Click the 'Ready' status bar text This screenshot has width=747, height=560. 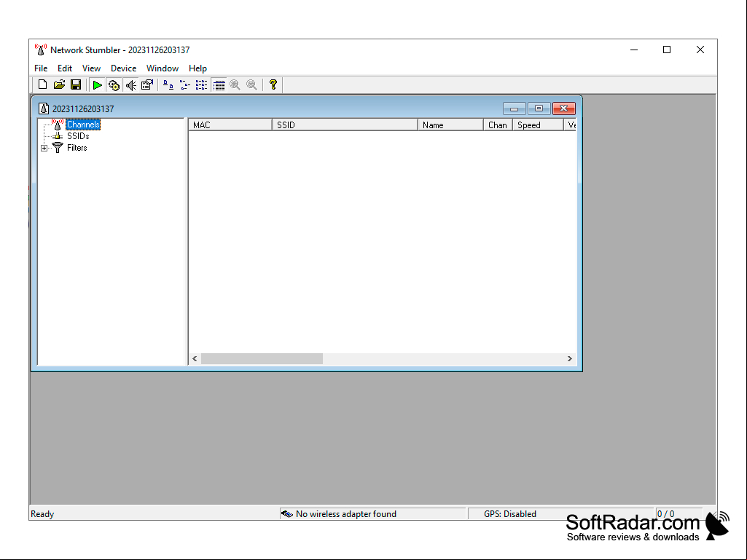coord(42,514)
